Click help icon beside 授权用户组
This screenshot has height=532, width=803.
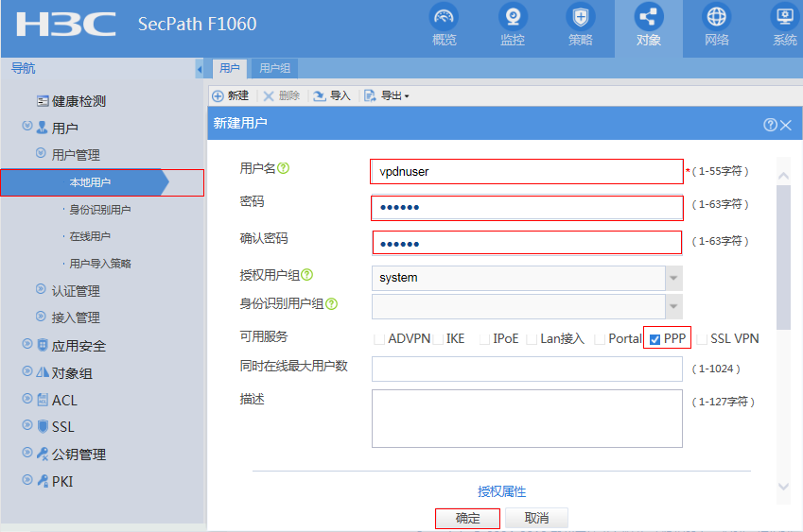[x=306, y=275]
